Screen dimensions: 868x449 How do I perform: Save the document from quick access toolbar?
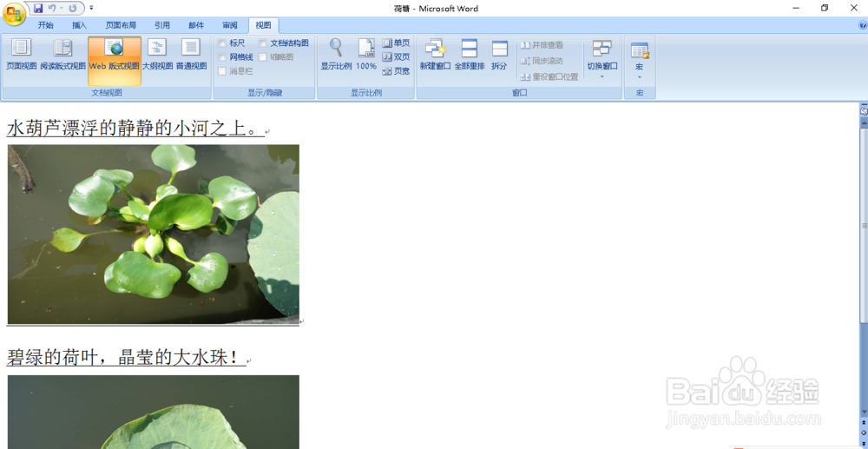click(38, 9)
